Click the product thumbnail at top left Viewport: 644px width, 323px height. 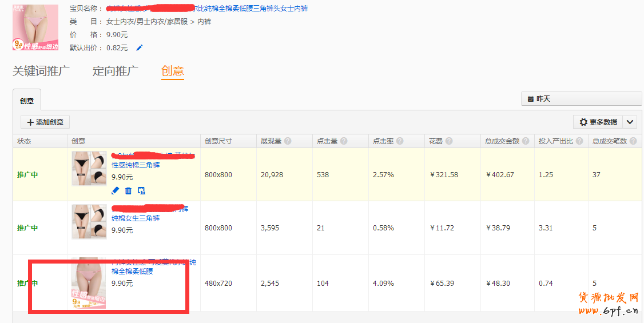(35, 27)
